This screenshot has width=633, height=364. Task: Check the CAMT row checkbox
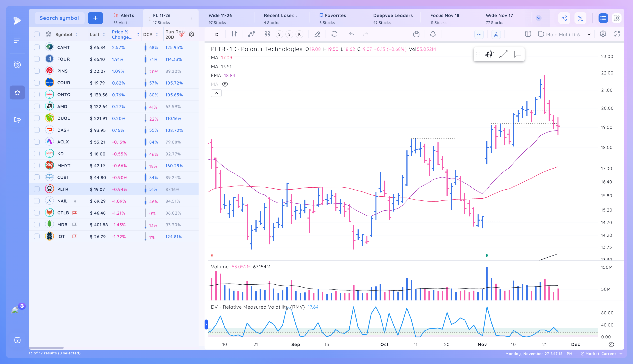coord(37,47)
